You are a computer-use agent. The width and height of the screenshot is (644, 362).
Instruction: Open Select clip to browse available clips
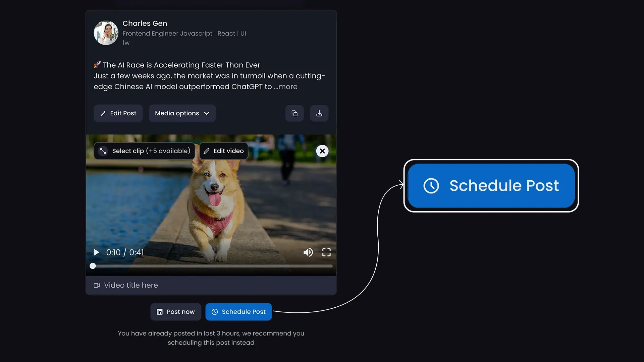click(144, 151)
